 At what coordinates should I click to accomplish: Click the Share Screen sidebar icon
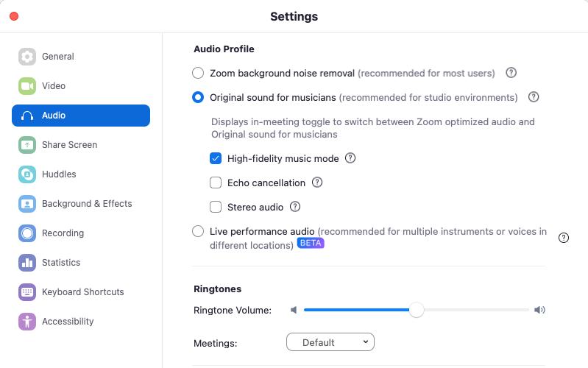[x=27, y=145]
